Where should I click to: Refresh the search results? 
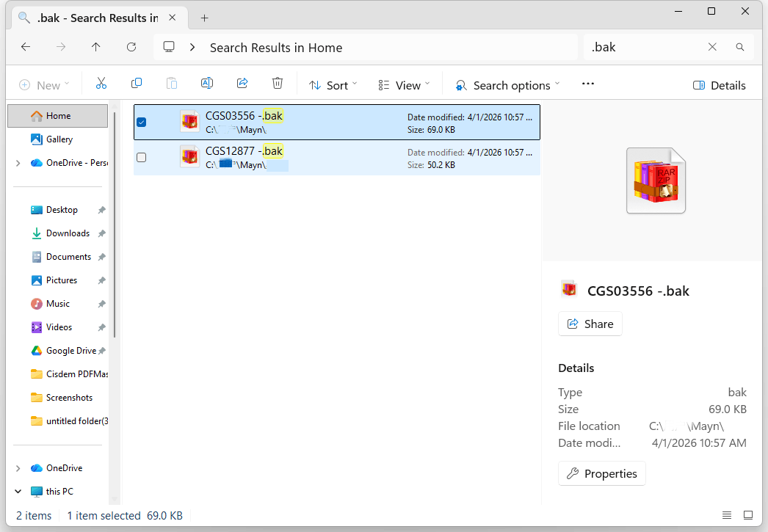tap(131, 46)
